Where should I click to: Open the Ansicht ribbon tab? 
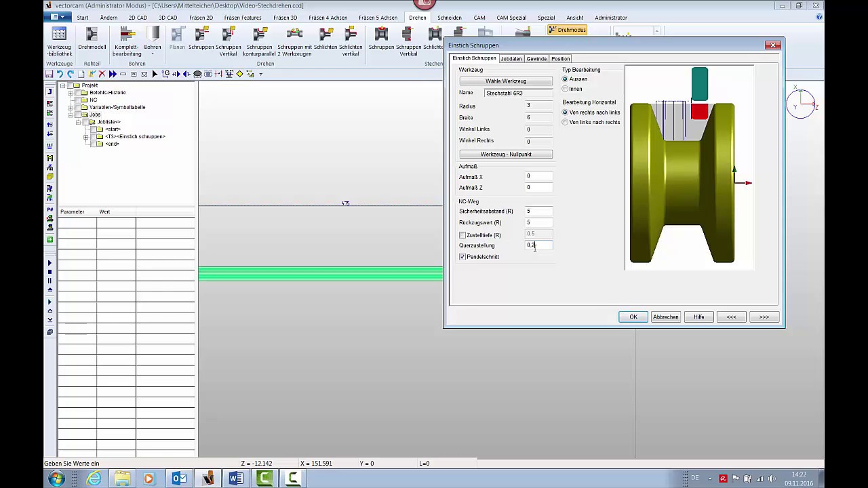click(574, 18)
